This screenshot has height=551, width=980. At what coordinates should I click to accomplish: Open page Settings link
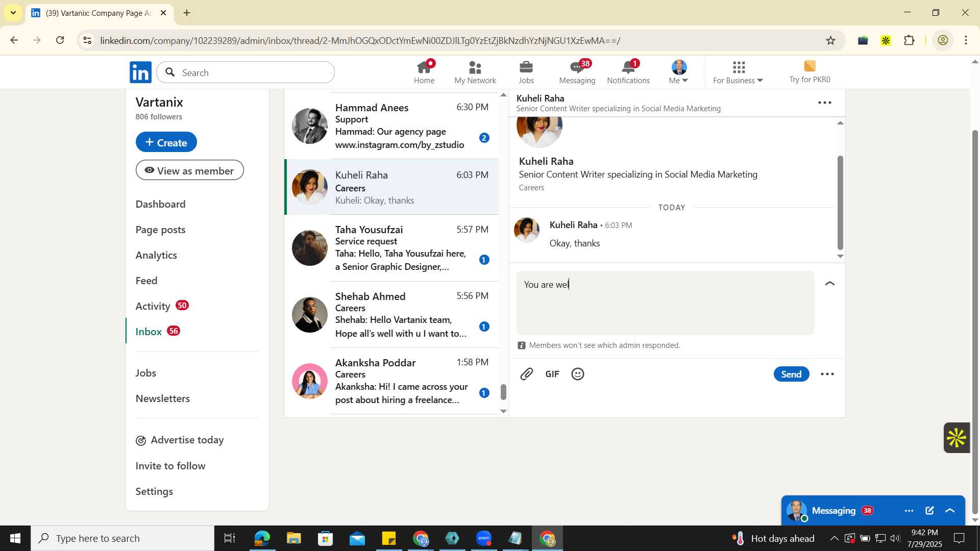tap(154, 491)
